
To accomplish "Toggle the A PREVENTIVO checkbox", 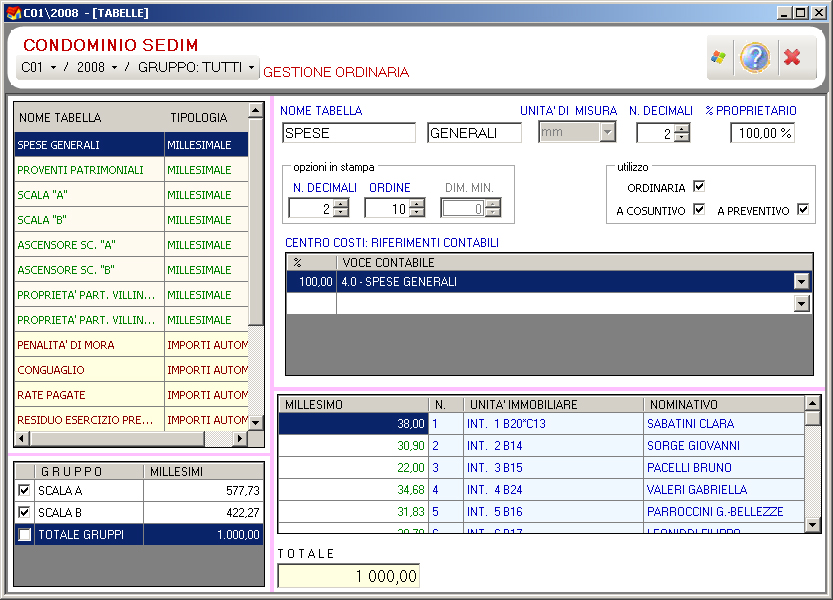I will click(x=803, y=209).
